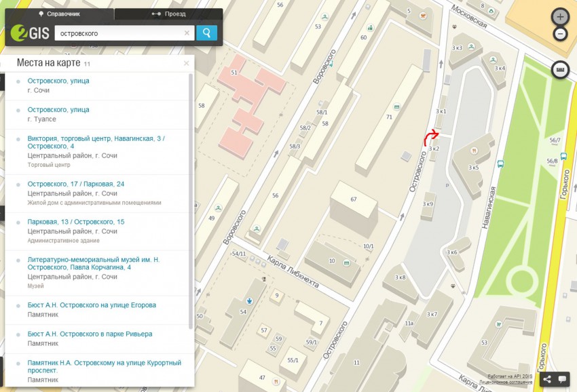Open the feedback comment bubble icon
The width and height of the screenshot is (577, 392).
pos(562,380)
